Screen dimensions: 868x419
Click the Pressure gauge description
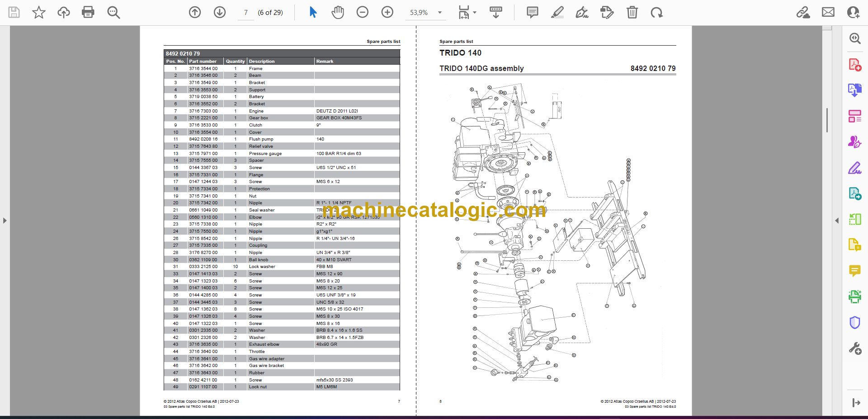[265, 154]
